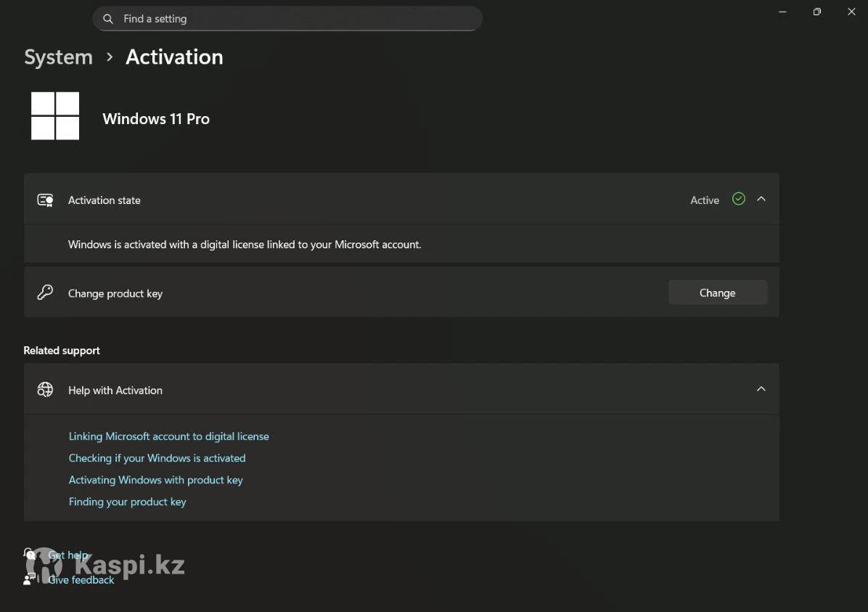Image resolution: width=868 pixels, height=612 pixels.
Task: Click the magnifier icon in the search box
Action: click(x=108, y=19)
